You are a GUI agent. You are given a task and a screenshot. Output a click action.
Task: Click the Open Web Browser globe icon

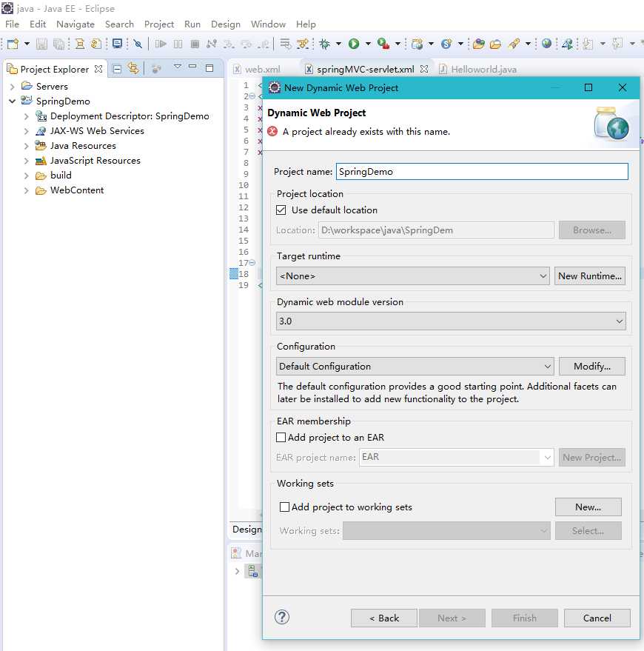coord(546,43)
